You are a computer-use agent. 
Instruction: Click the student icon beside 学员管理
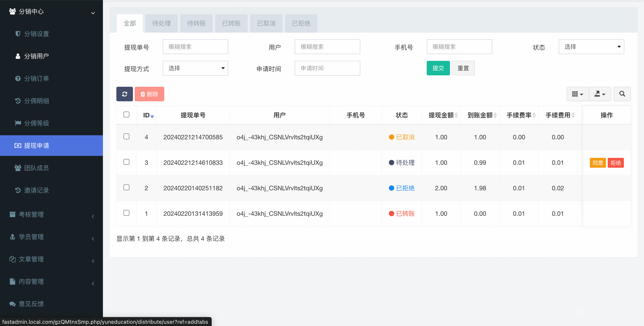tap(13, 237)
